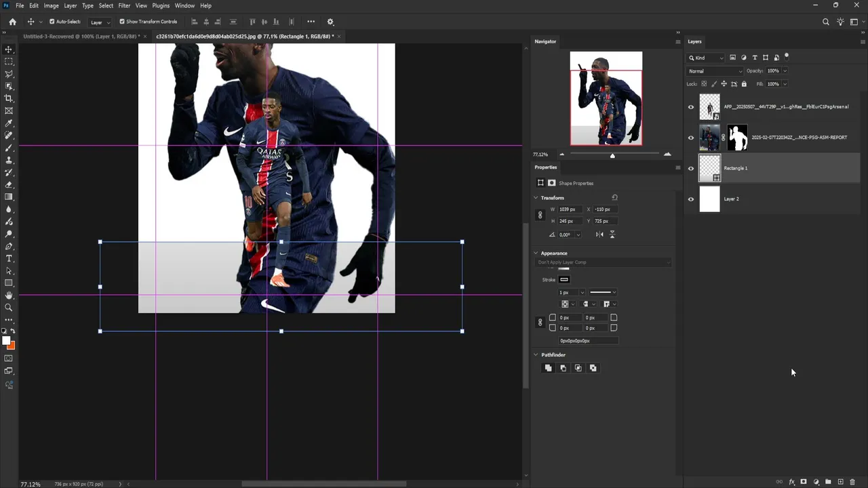Open the Filter menu
The image size is (868, 488).
[x=124, y=5]
